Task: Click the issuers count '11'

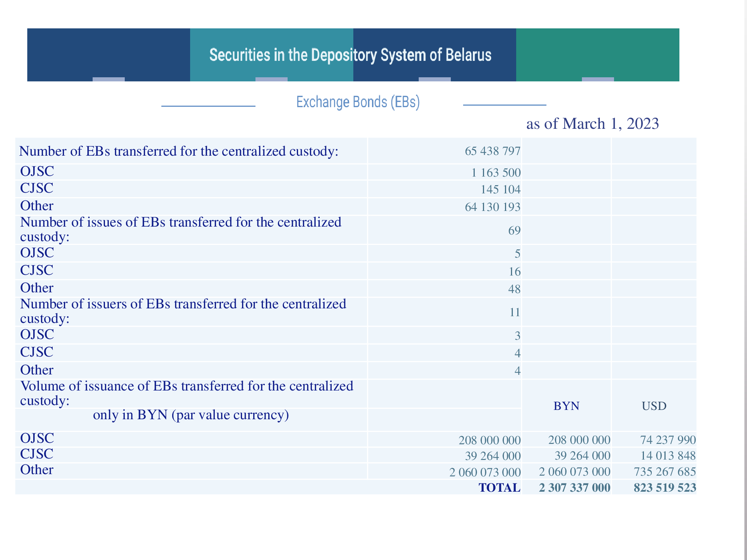Action: [515, 312]
